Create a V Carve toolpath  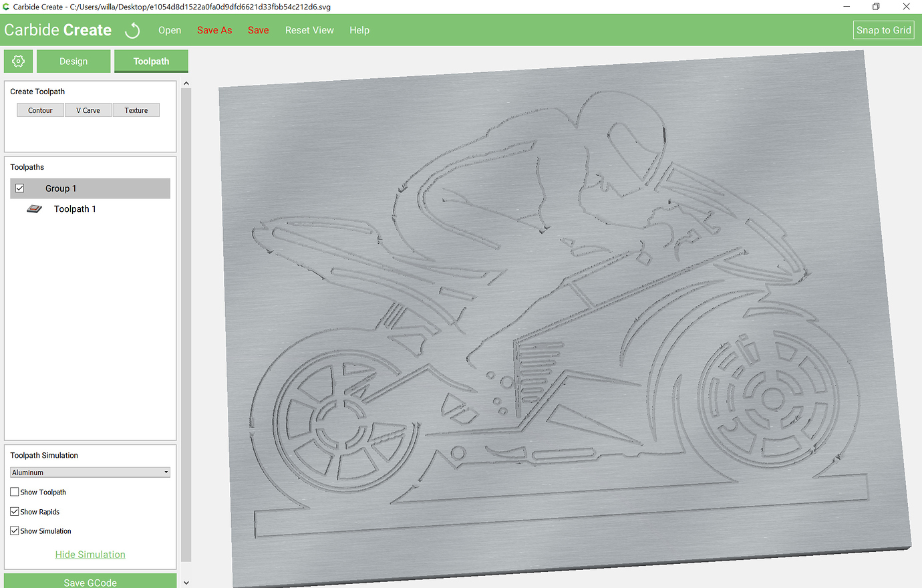88,110
